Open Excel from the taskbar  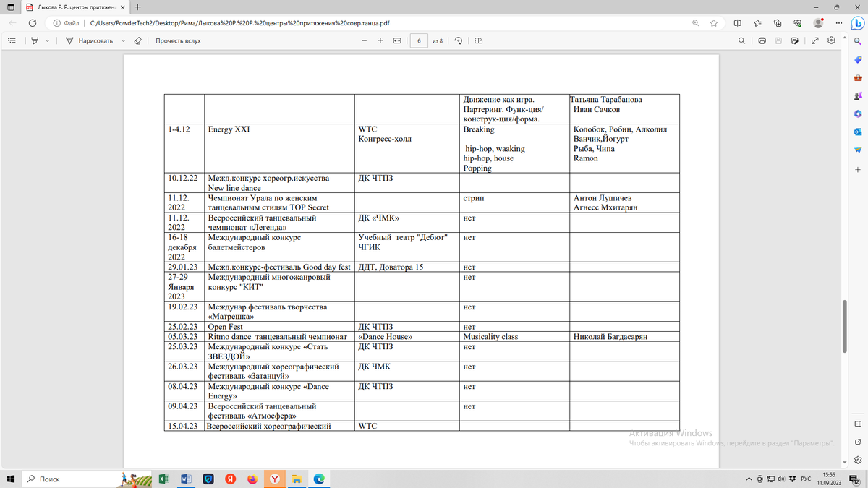163,479
